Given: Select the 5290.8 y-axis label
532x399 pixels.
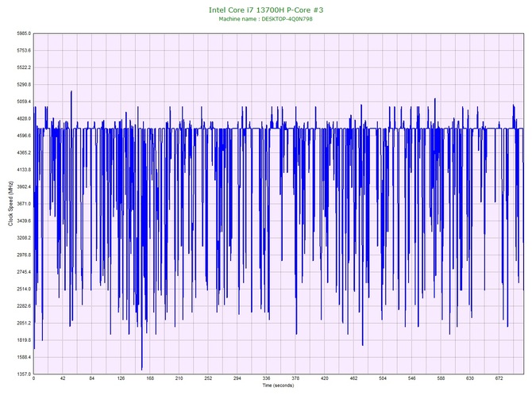Looking at the screenshot, I should pyautogui.click(x=24, y=85).
